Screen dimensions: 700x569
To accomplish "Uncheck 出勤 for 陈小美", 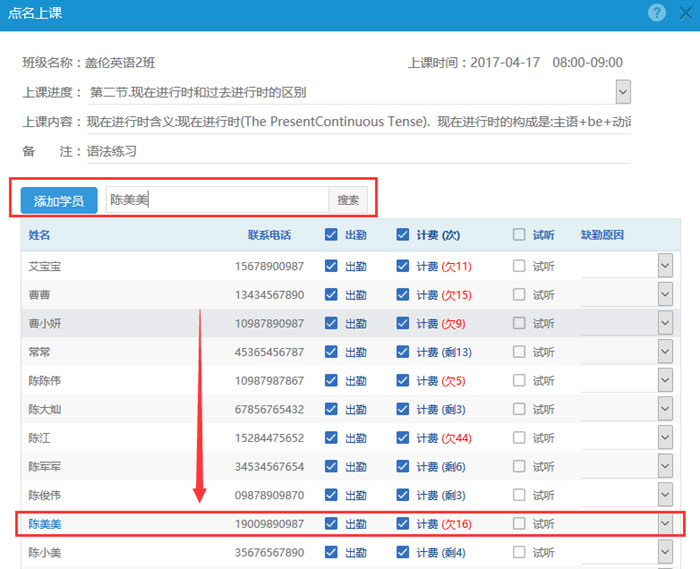I will 332,553.
